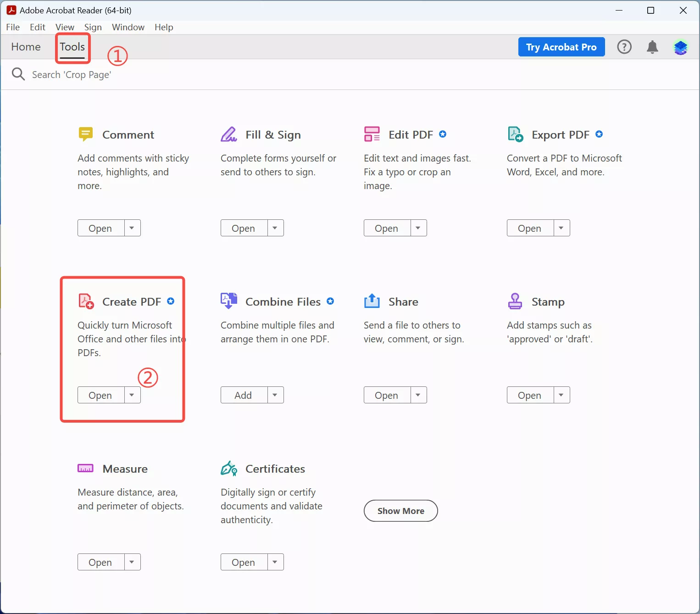The width and height of the screenshot is (700, 614).
Task: Click the Fill & Sign title text
Action: (x=273, y=134)
